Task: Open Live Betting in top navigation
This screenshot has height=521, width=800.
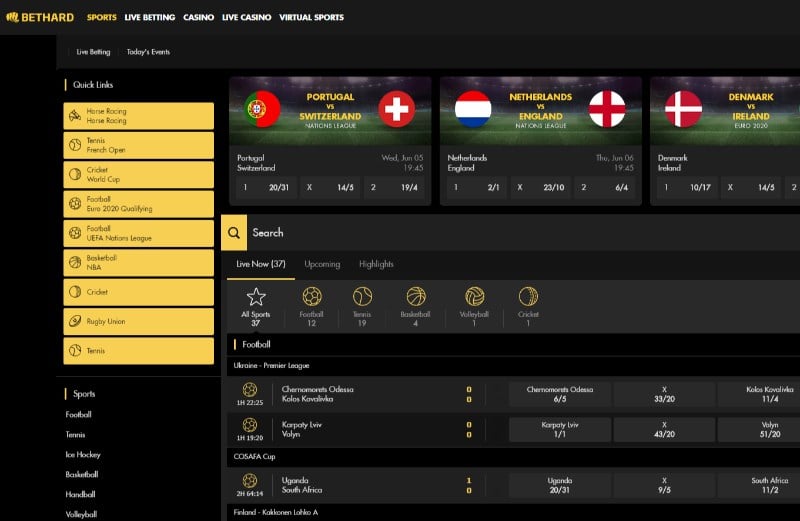Action: 149,17
